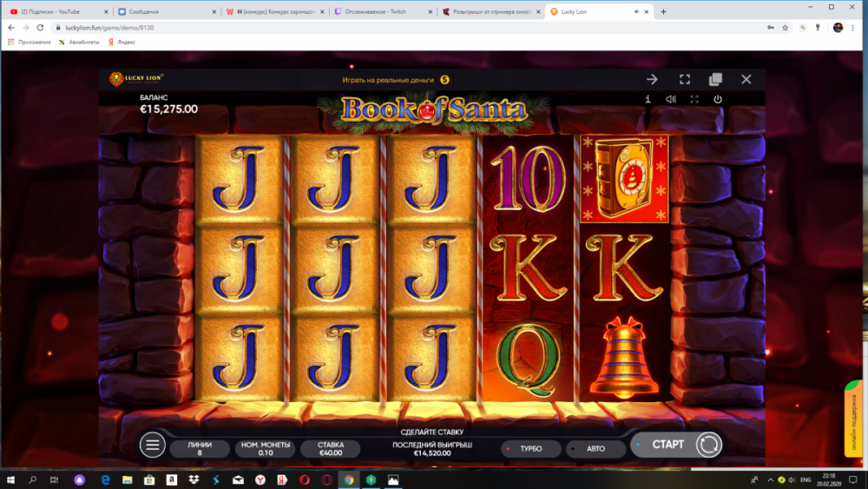Toggle the small in-game fullscreen icon
Viewport: 868px width, 489px height.
tap(694, 99)
